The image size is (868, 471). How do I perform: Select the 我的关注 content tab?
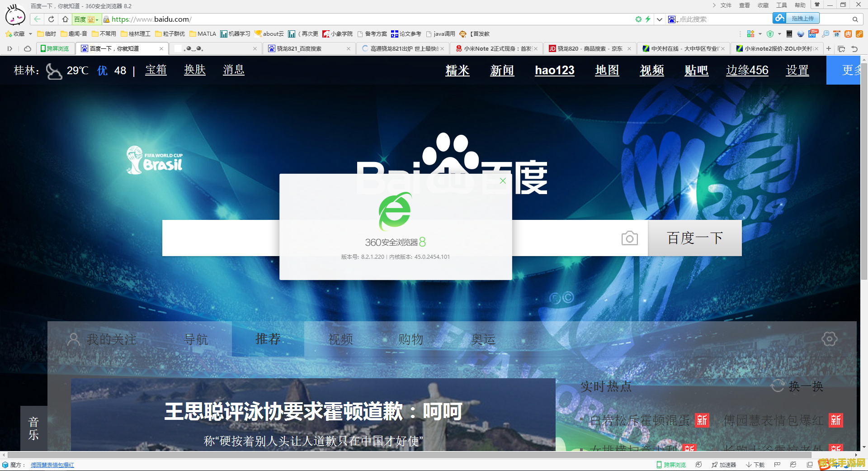click(x=102, y=339)
